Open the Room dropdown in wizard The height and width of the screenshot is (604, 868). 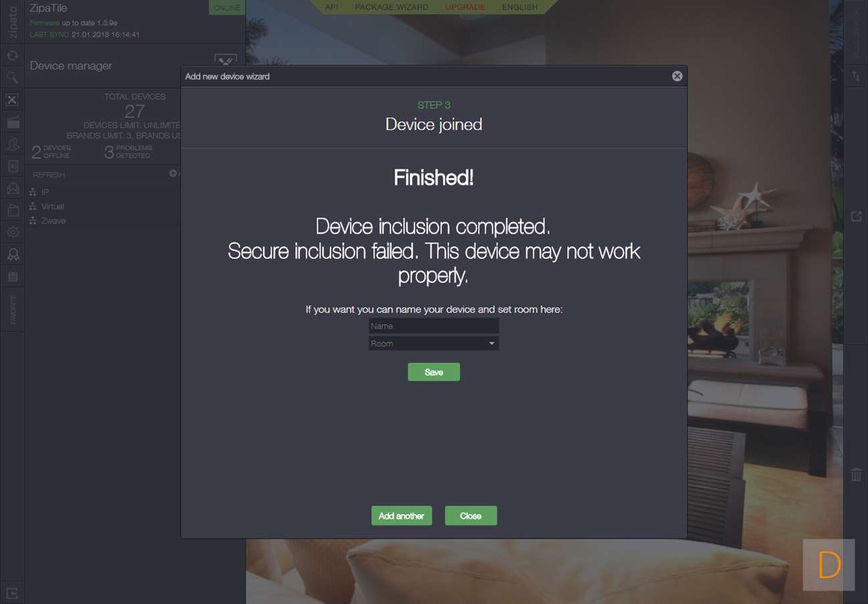(x=434, y=344)
